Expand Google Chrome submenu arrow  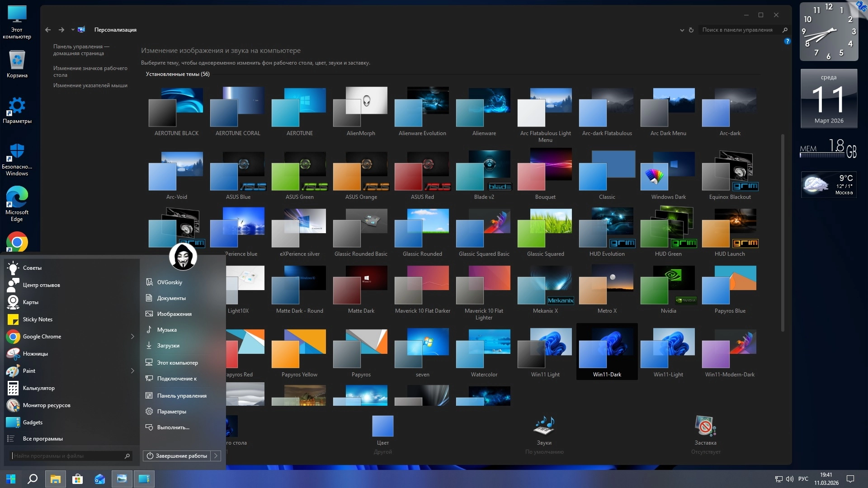pos(132,337)
